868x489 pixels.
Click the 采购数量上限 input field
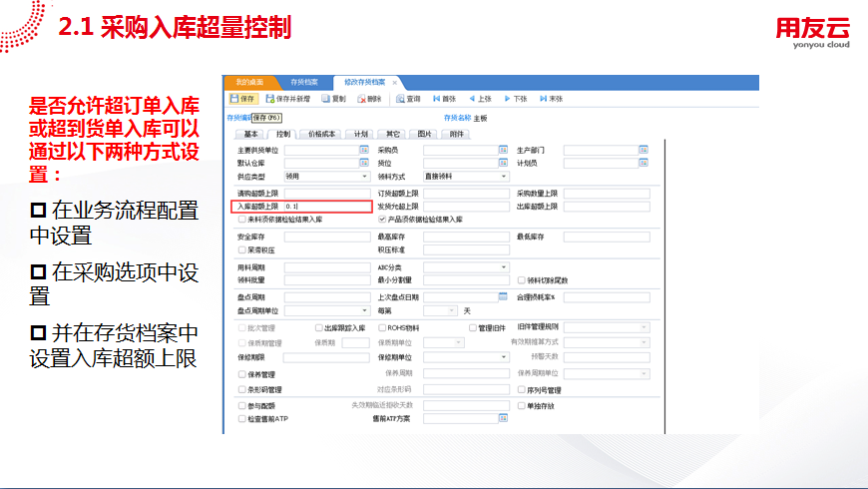pyautogui.click(x=607, y=194)
